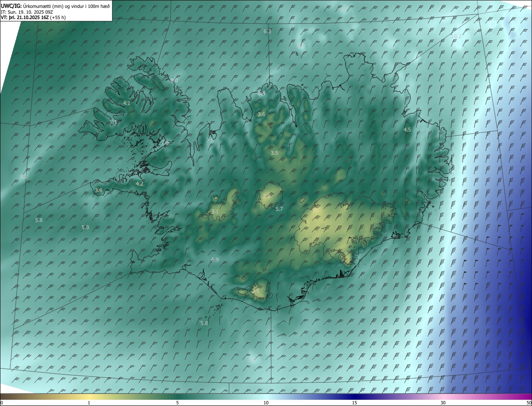Click the '50' tick on the color scale
This screenshot has width=532, height=406.
(x=529, y=403)
